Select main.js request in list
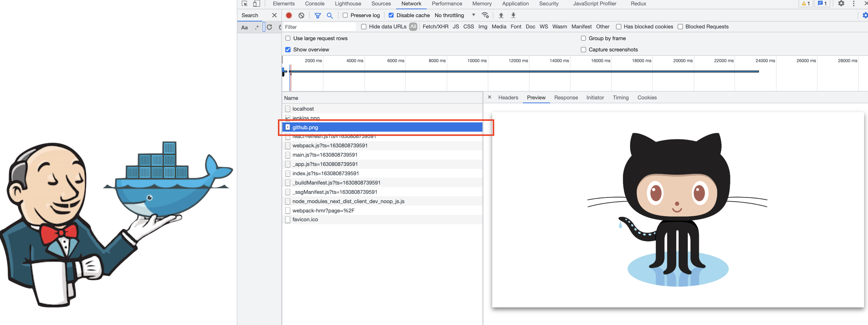 pyautogui.click(x=324, y=155)
